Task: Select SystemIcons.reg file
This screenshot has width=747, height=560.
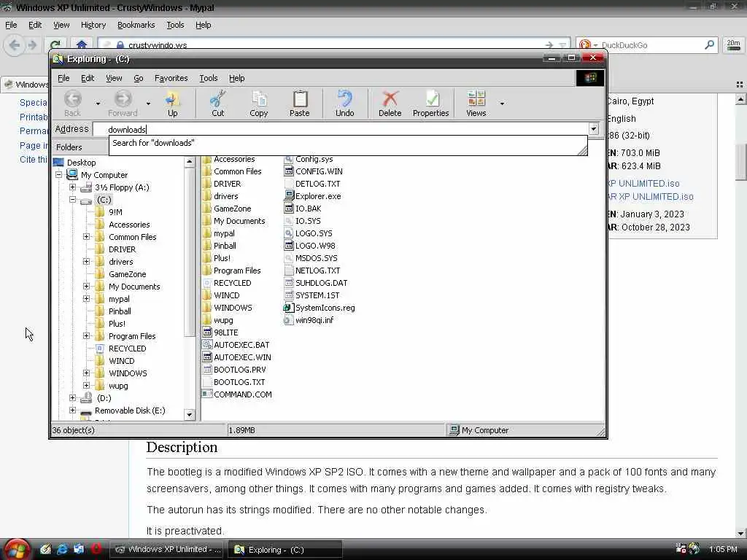Action: point(320,308)
